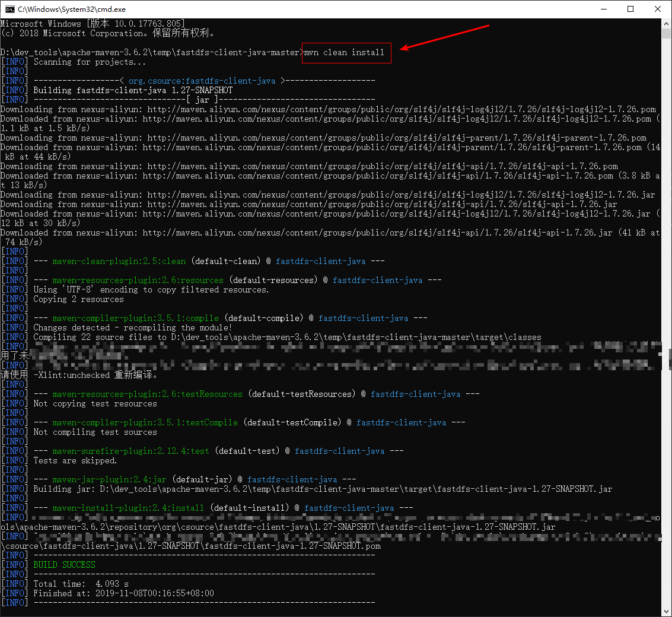The image size is (672, 617).
Task: Minimize the cmd.exe window
Action: (x=604, y=9)
